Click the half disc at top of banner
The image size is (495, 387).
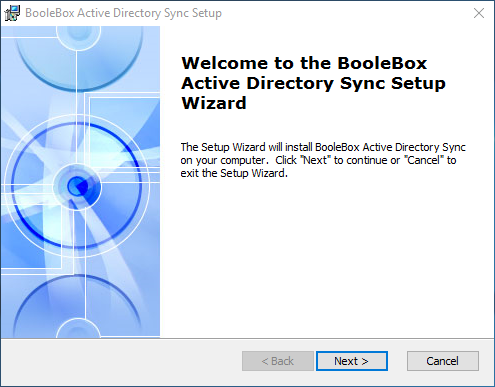tap(79, 57)
